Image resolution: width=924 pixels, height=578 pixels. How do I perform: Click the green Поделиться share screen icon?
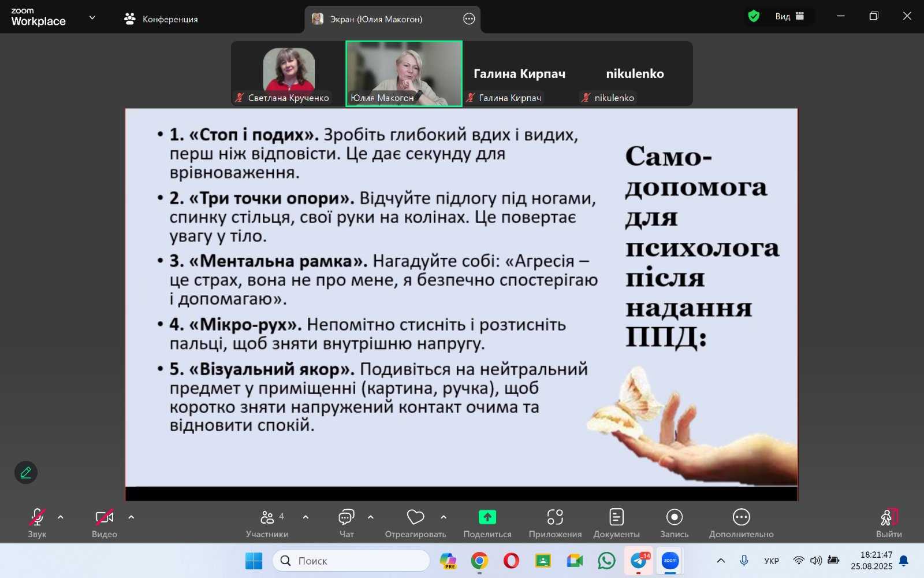pos(487,517)
